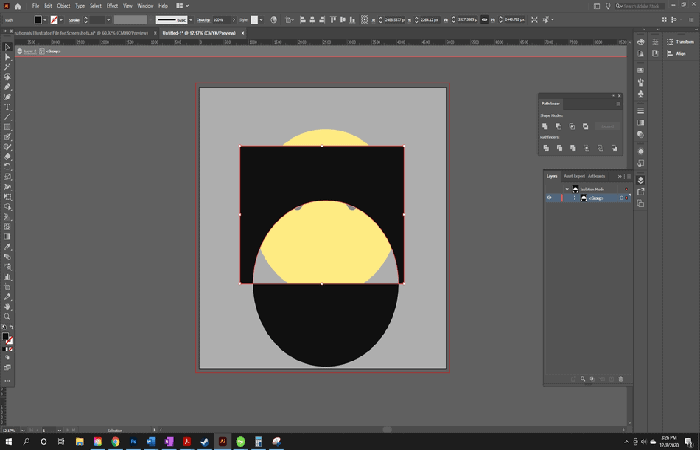
Task: Open the File menu
Action: [35, 6]
